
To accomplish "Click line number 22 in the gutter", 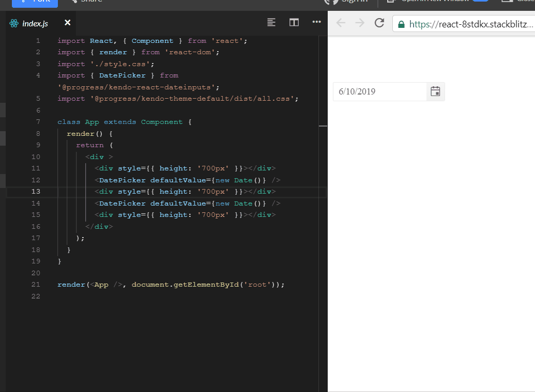I will pyautogui.click(x=36, y=296).
